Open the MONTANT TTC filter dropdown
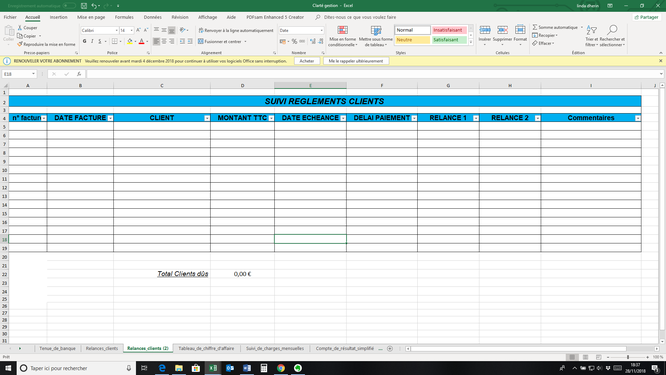Screen dimensions: 666x375 tap(271, 118)
